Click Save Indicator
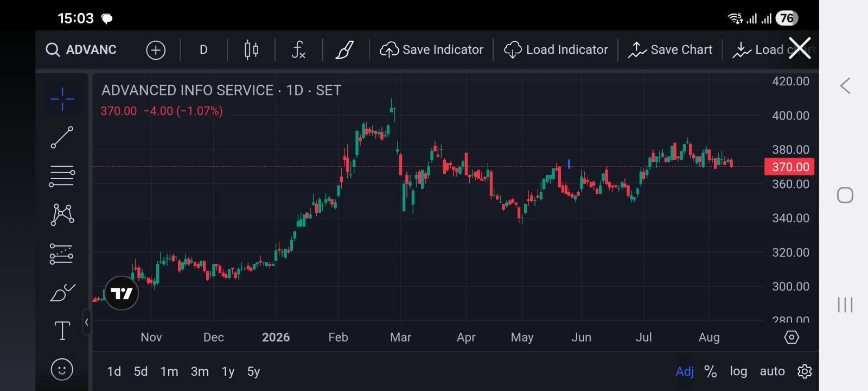The height and width of the screenshot is (391, 868). click(x=432, y=50)
